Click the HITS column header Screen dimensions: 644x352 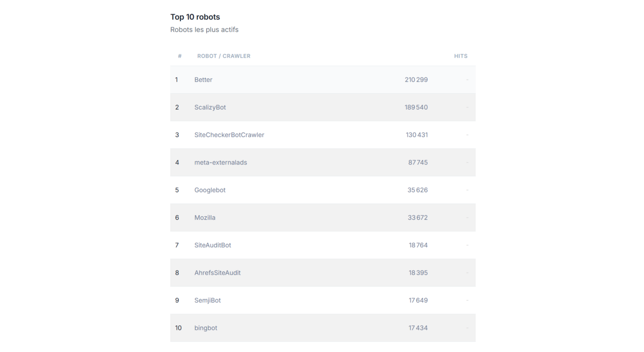tap(460, 56)
